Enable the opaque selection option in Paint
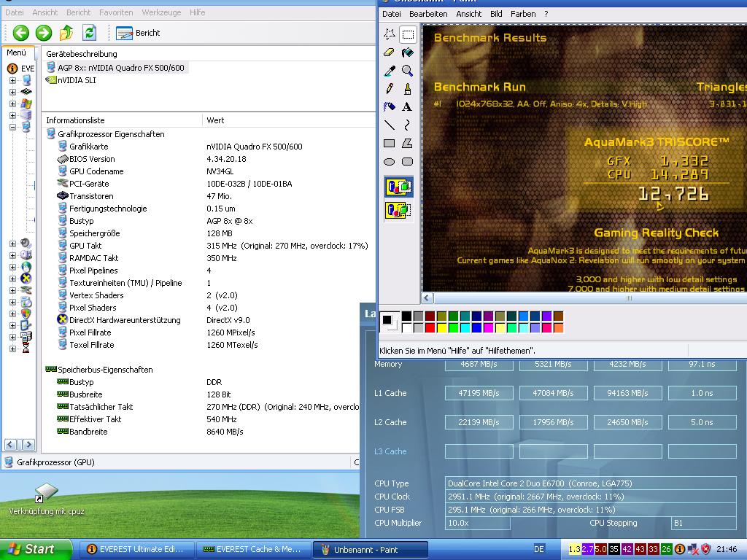 click(x=399, y=187)
